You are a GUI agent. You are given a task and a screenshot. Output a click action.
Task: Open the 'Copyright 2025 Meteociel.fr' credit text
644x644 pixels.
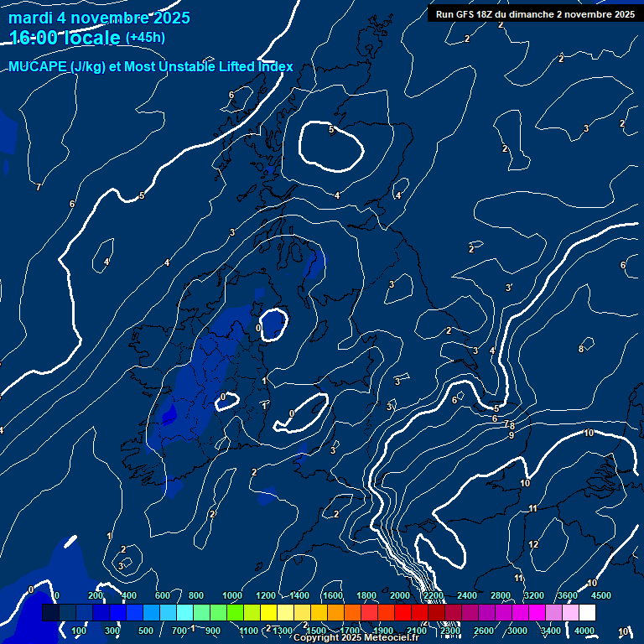[356, 637]
